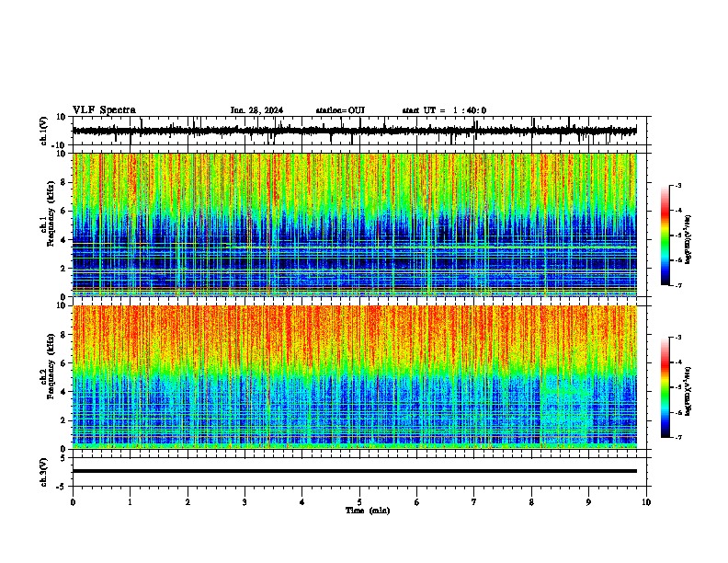Click the "ch.3(V)" axis label
The width and height of the screenshot is (728, 563).
pos(44,473)
